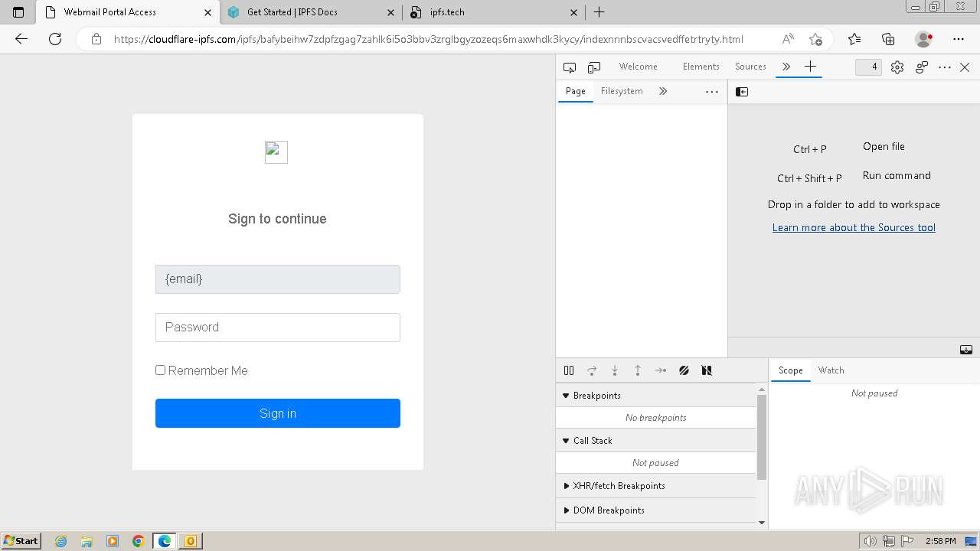980x551 pixels.
Task: Open Internet Explorer from taskbar
Action: (x=61, y=541)
